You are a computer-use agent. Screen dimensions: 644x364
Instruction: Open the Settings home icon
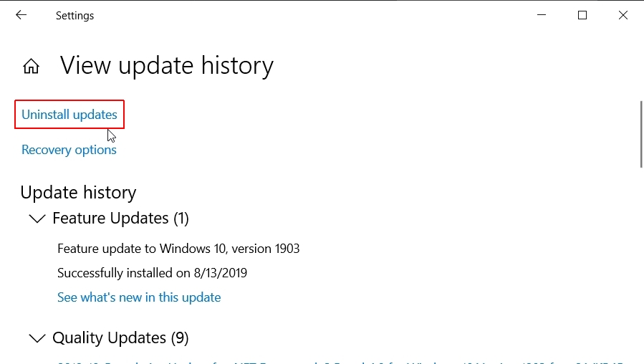point(32,66)
